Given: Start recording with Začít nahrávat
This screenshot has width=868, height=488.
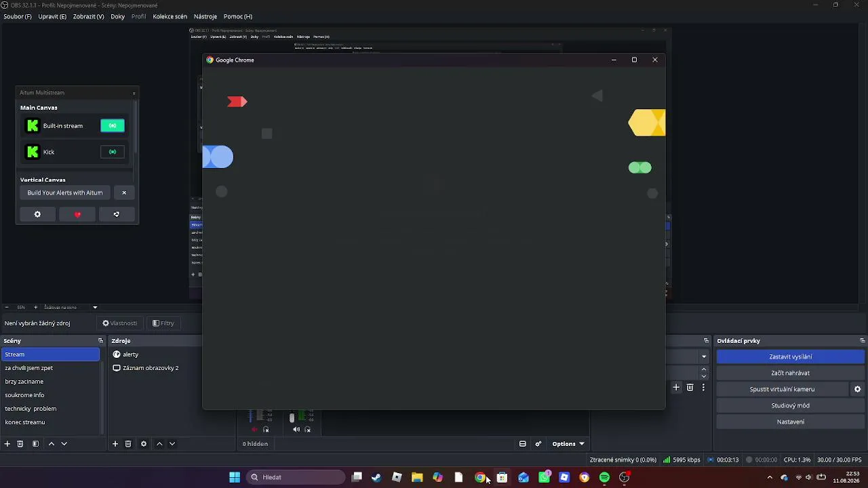Looking at the screenshot, I should (791, 373).
